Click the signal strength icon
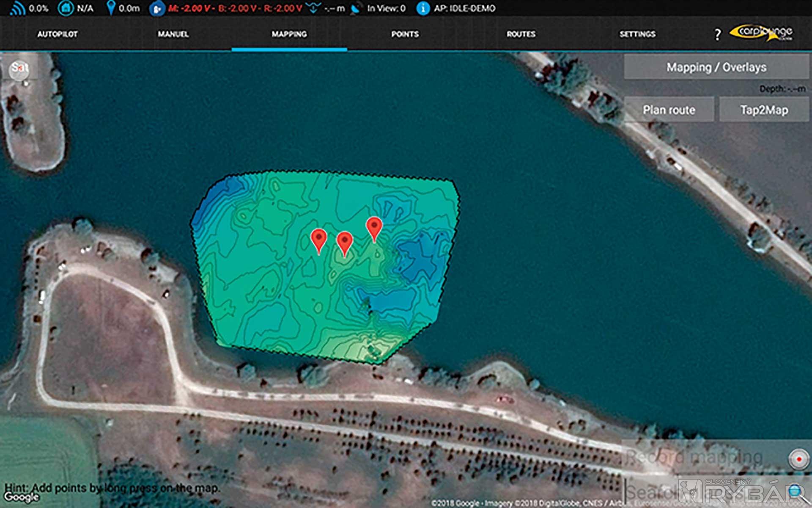The image size is (812, 508). click(x=17, y=8)
